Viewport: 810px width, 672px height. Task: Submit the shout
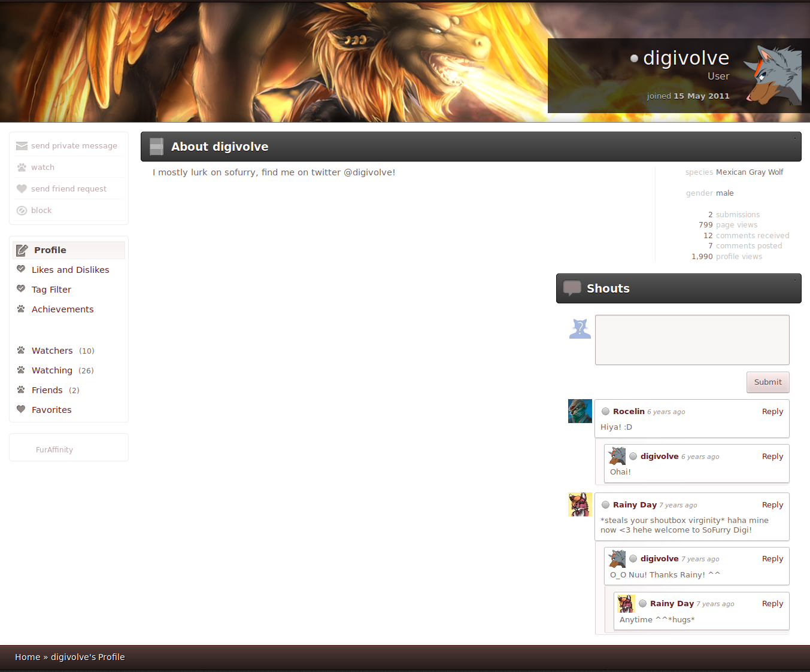pos(767,382)
